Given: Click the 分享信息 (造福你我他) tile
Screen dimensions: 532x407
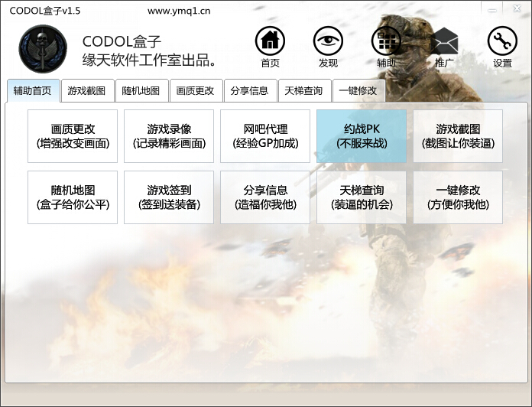Looking at the screenshot, I should pyautogui.click(x=265, y=197).
